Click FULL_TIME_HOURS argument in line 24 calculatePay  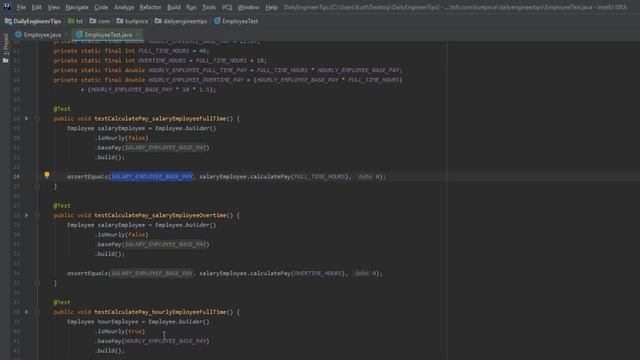coord(320,177)
